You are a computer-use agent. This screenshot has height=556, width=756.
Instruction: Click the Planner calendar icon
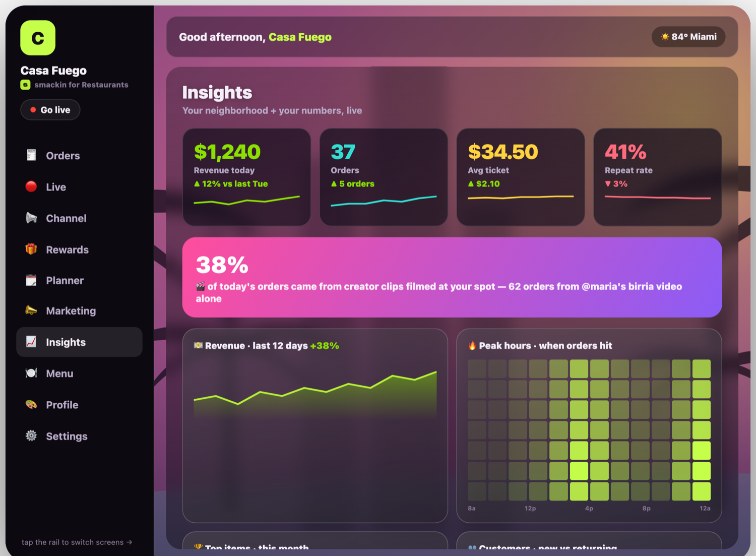(x=31, y=280)
